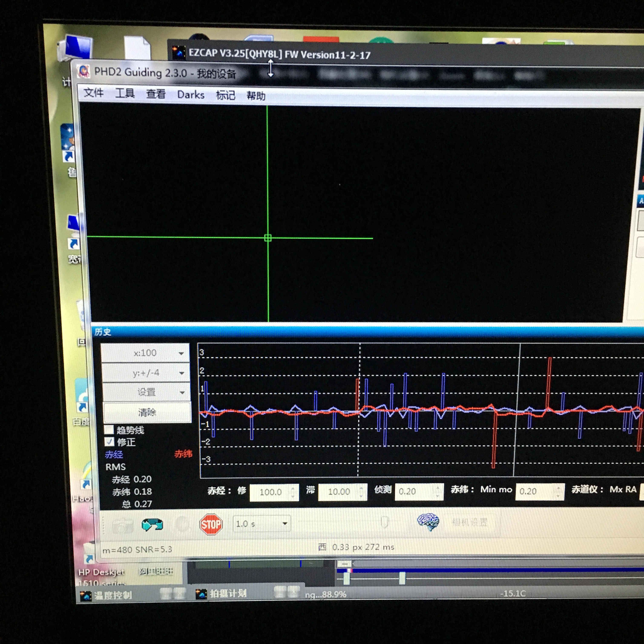
Task: Click status text 'm=480 SNR=5.3'
Action: pyautogui.click(x=137, y=550)
